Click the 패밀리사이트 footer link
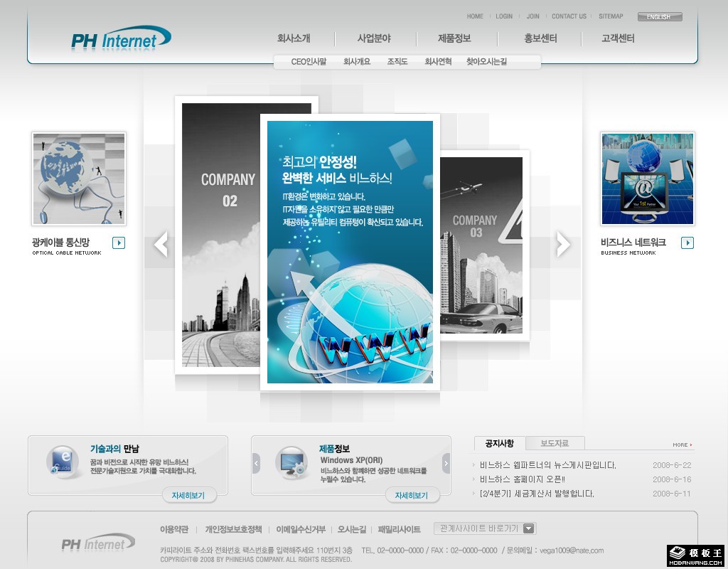This screenshot has width=728, height=569. (x=400, y=529)
